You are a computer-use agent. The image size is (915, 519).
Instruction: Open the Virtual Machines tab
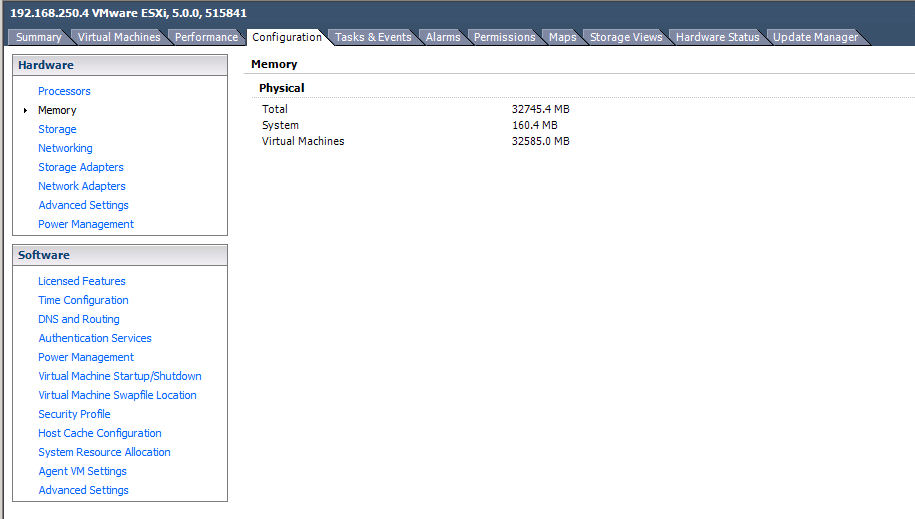pyautogui.click(x=119, y=37)
